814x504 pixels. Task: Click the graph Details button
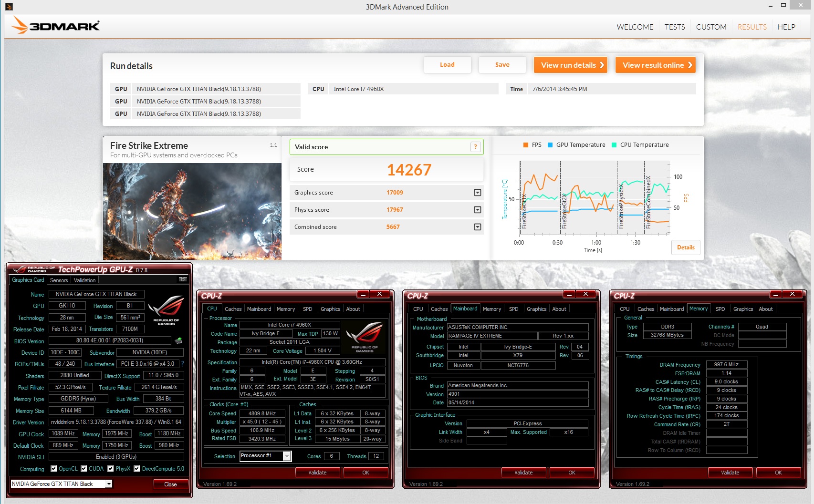point(686,247)
